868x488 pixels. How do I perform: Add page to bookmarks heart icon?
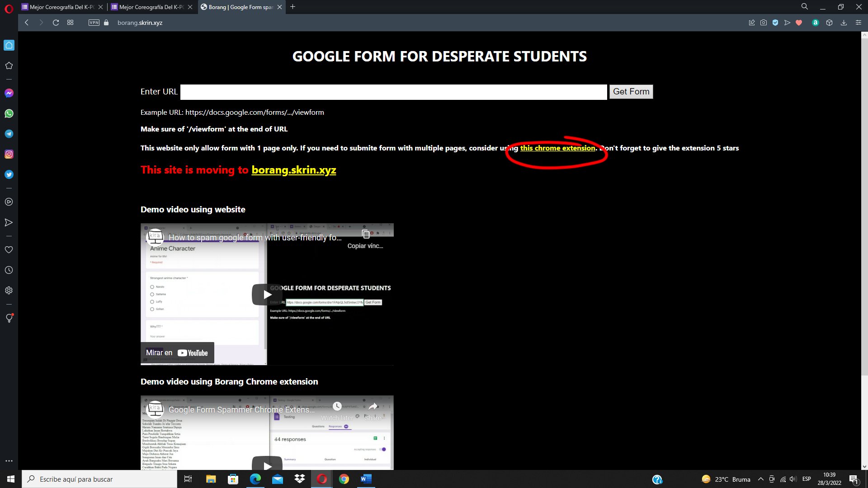[799, 23]
